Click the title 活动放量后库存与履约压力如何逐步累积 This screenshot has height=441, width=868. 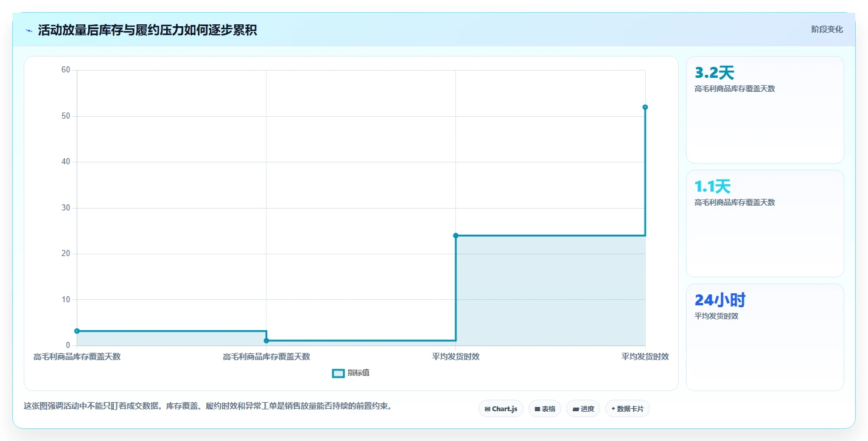tap(147, 30)
